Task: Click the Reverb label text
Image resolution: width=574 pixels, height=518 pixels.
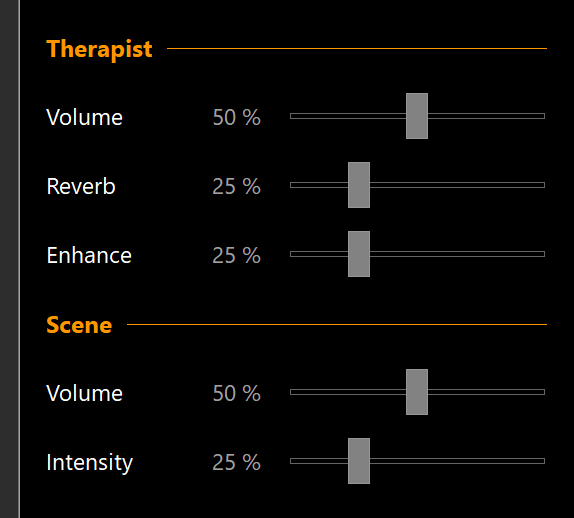Action: pyautogui.click(x=81, y=186)
